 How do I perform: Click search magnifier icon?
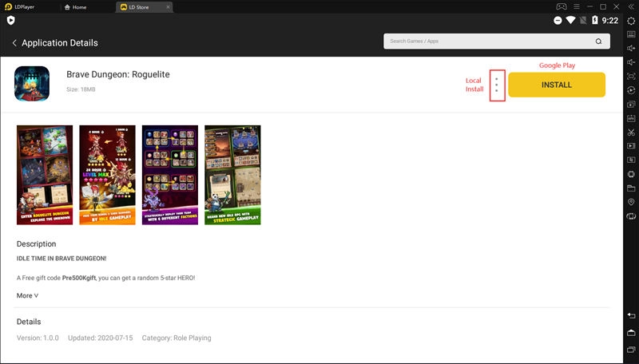click(598, 42)
